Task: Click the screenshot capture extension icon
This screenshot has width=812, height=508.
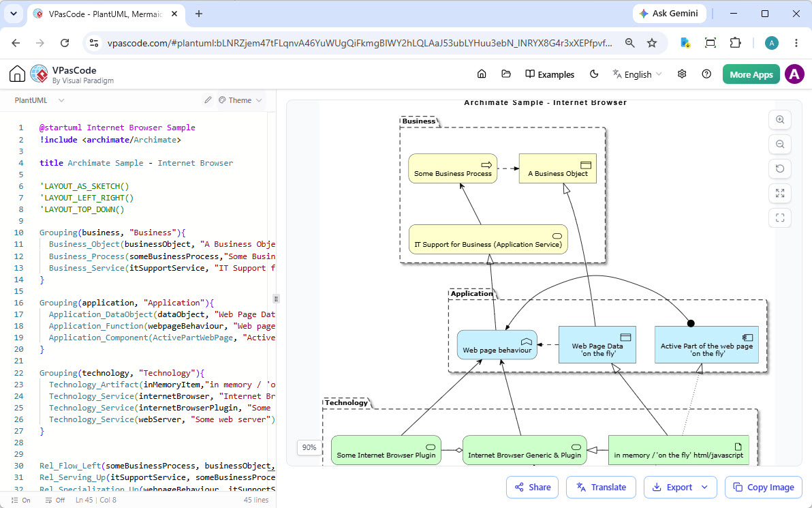Action: pos(710,43)
